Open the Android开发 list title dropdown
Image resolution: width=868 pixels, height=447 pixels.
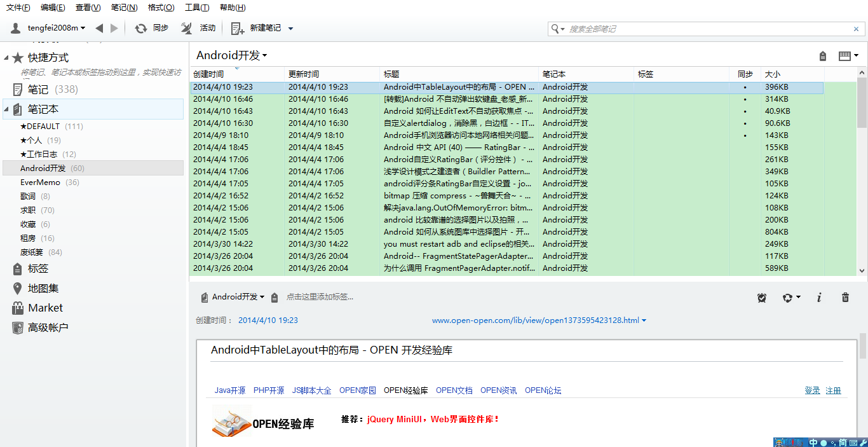[232, 55]
